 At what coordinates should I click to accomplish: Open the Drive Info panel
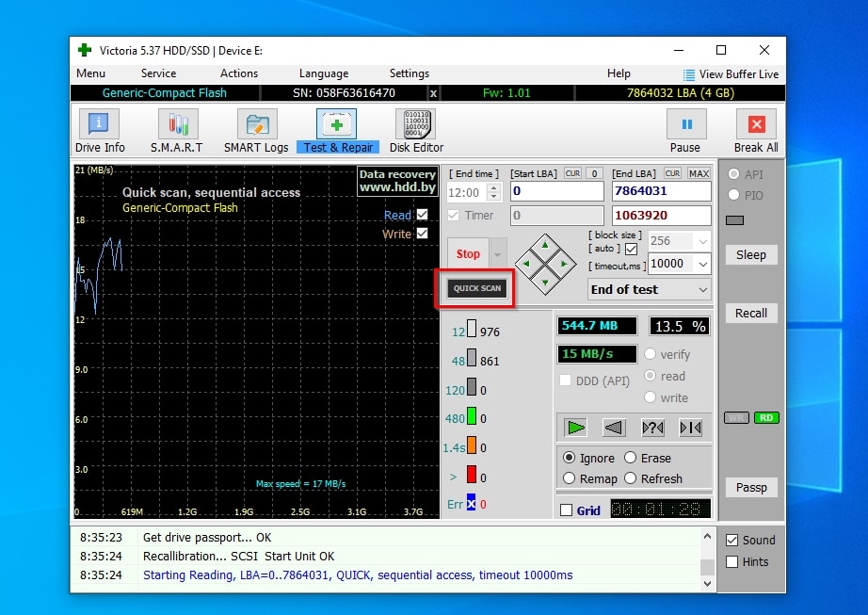coord(99,131)
